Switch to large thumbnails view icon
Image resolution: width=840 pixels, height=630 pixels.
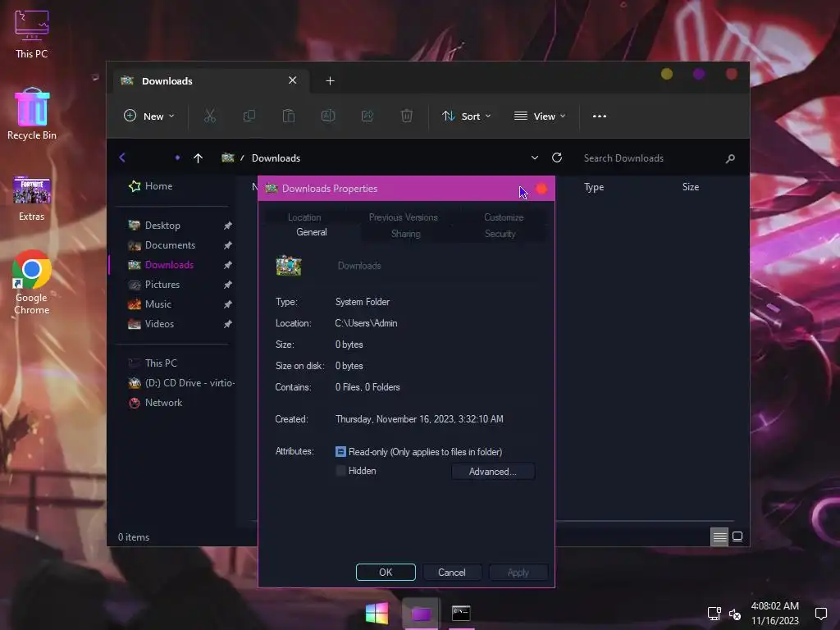[x=737, y=536]
